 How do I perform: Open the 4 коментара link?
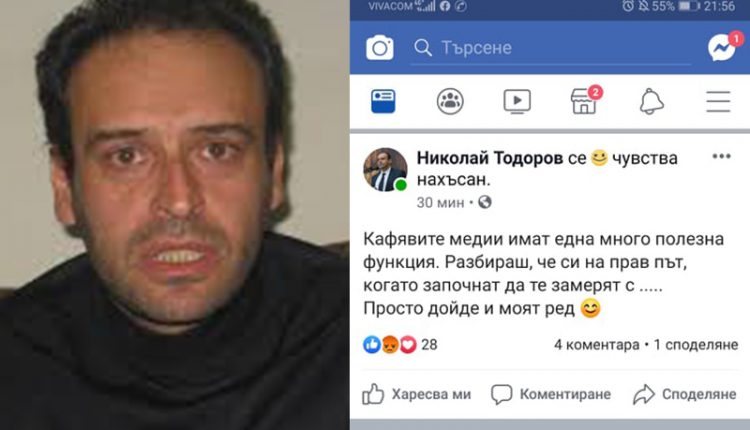click(596, 345)
